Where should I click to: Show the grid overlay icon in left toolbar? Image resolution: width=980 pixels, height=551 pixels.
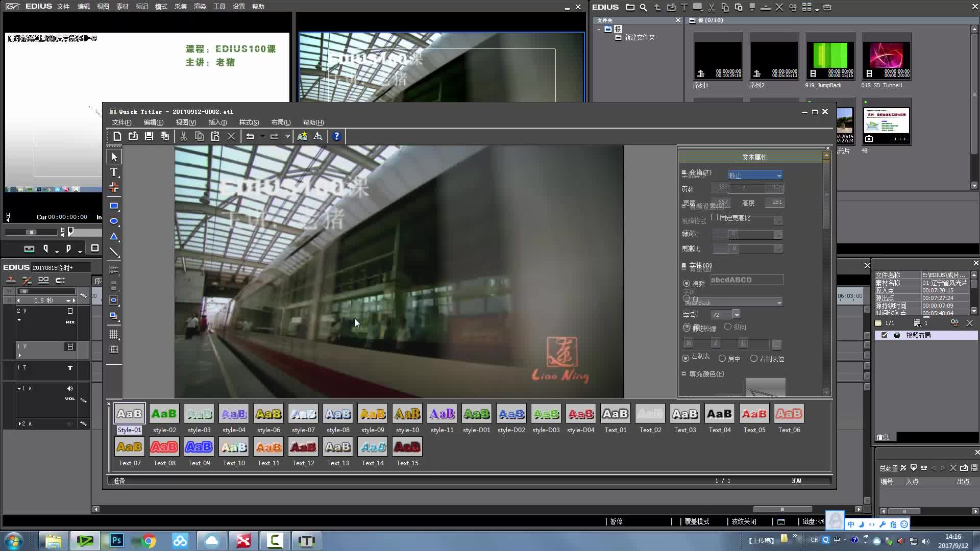pyautogui.click(x=114, y=335)
